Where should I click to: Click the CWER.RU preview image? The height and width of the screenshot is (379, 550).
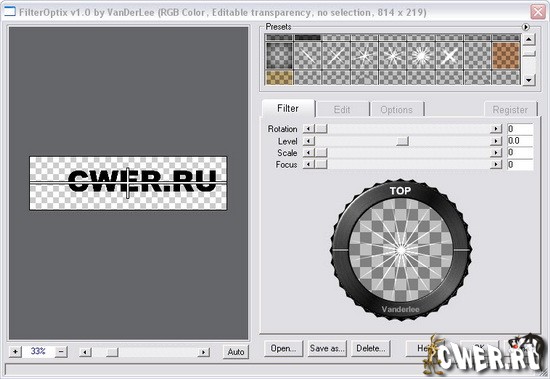tap(128, 184)
